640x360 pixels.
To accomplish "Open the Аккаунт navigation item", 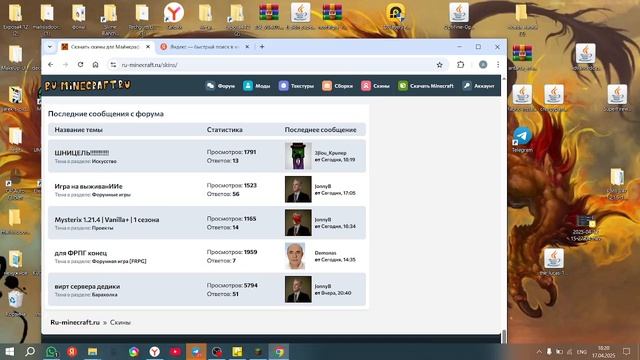I will pos(478,86).
